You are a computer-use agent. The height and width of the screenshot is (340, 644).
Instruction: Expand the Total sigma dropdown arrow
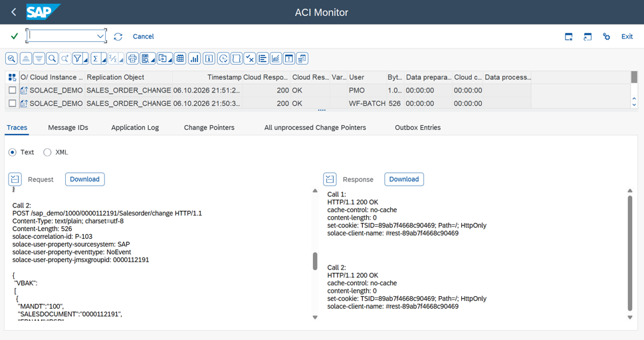click(x=104, y=60)
